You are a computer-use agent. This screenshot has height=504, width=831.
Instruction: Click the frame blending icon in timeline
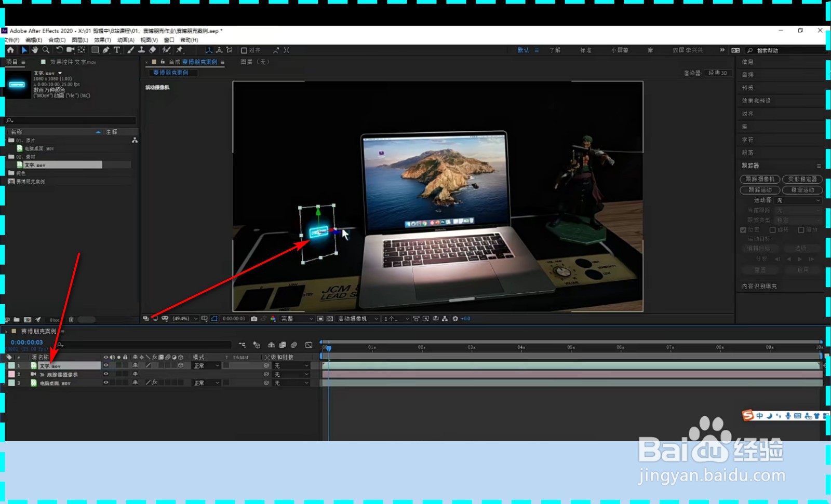click(283, 345)
